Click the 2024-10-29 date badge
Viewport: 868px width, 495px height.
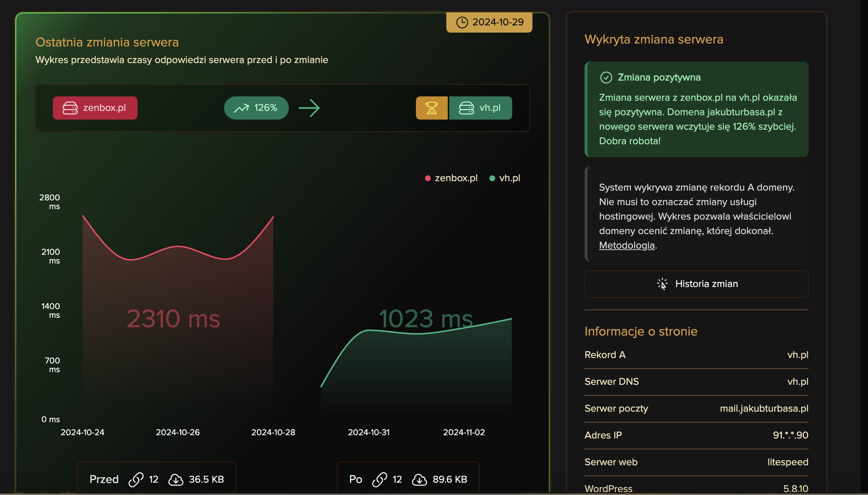pos(489,22)
